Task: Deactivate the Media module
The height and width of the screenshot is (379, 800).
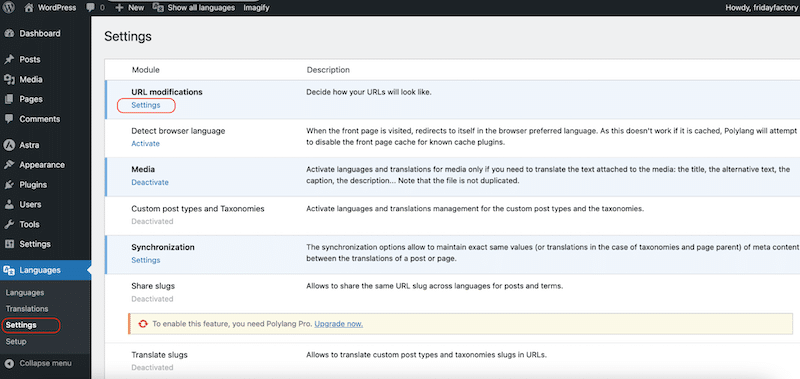Action: point(150,183)
